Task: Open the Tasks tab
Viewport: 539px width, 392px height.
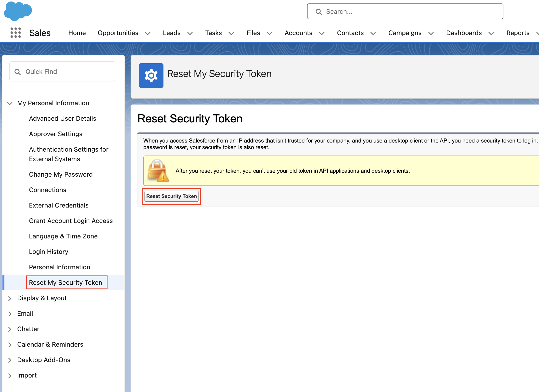Action: pyautogui.click(x=214, y=33)
